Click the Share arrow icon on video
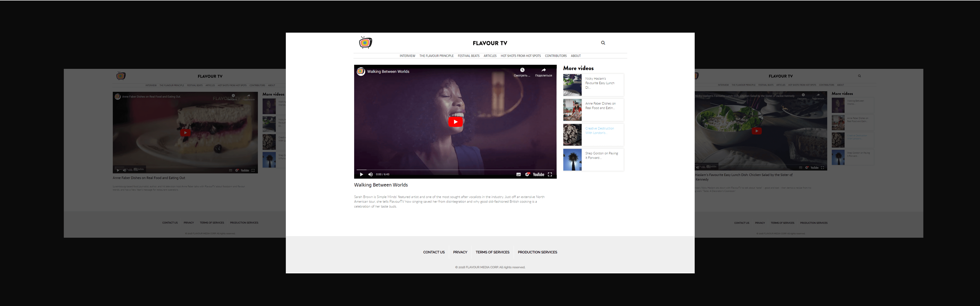The image size is (980, 306). pos(544,70)
